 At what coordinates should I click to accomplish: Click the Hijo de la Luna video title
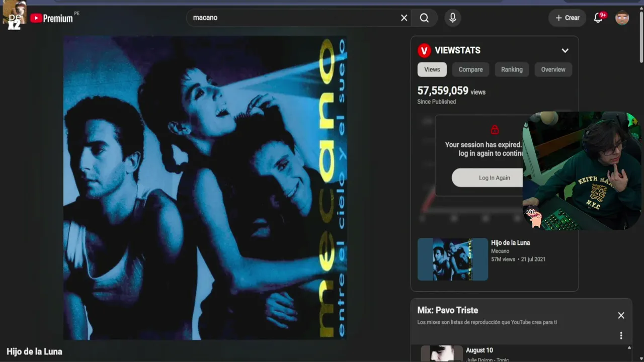(x=34, y=352)
